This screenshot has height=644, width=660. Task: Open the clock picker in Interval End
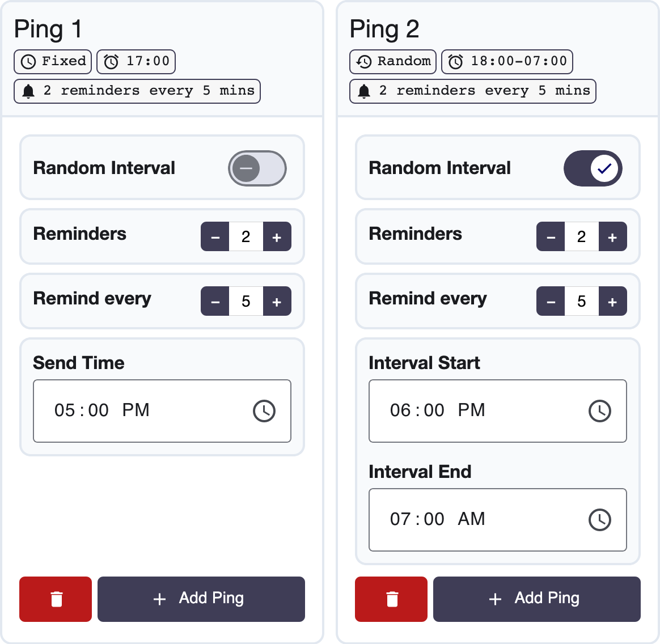coord(599,520)
